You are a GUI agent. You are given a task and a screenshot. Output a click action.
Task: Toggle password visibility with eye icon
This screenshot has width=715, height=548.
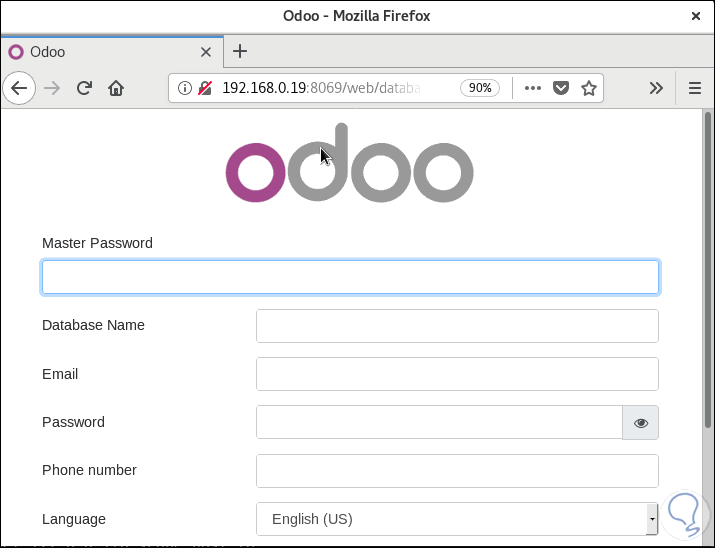coord(641,423)
